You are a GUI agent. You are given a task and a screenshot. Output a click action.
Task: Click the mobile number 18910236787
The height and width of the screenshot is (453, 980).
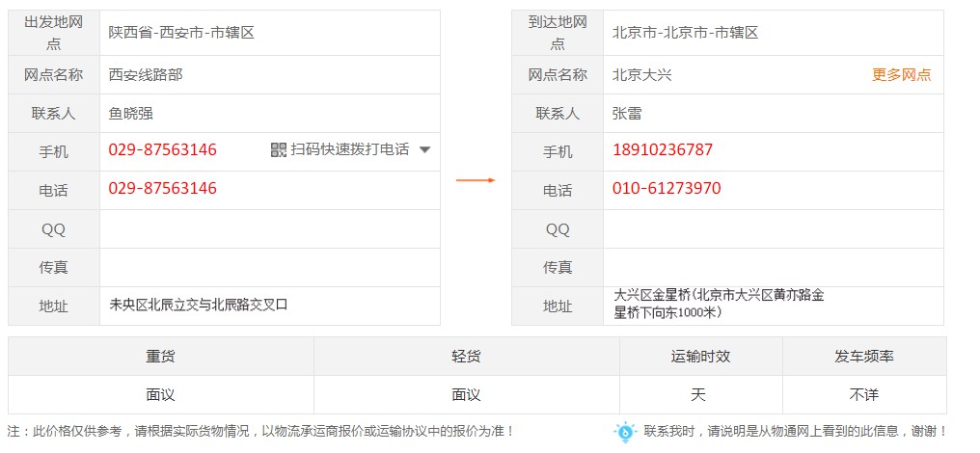click(663, 150)
